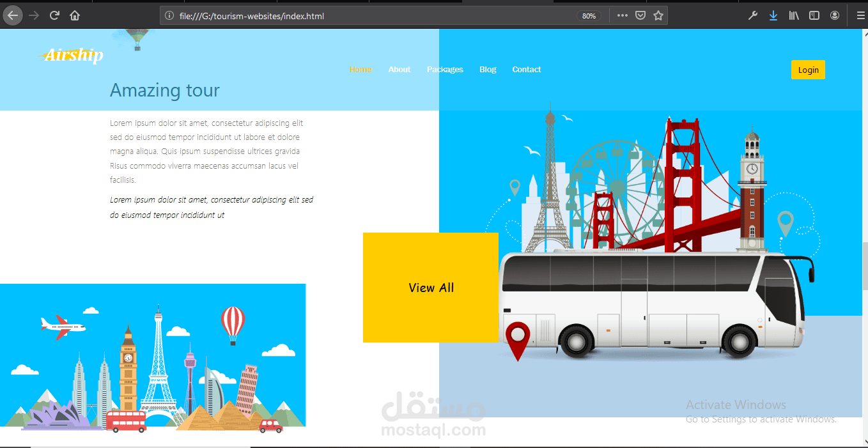Show downloads arrow icon
This screenshot has width=868, height=448.
[x=773, y=15]
